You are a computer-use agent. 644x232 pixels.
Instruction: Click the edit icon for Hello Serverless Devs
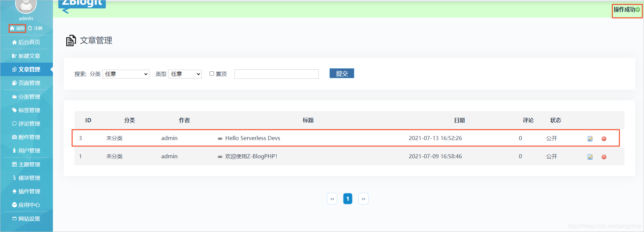click(x=590, y=139)
